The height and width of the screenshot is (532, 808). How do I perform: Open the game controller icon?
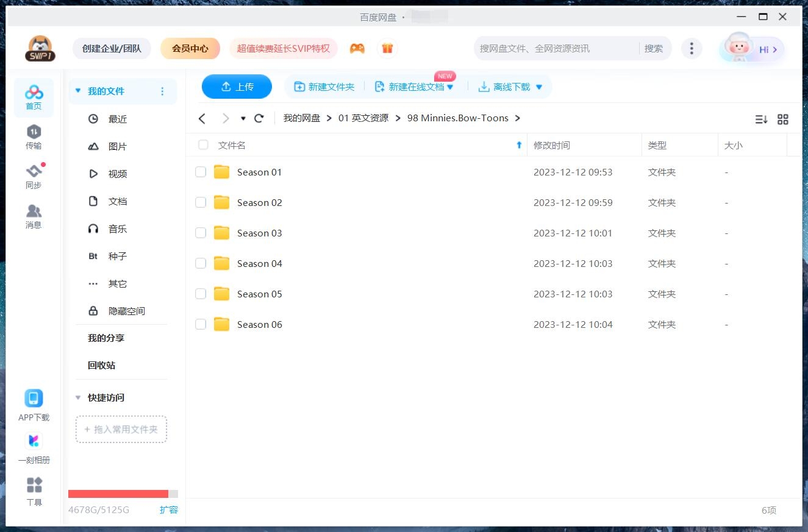[357, 49]
